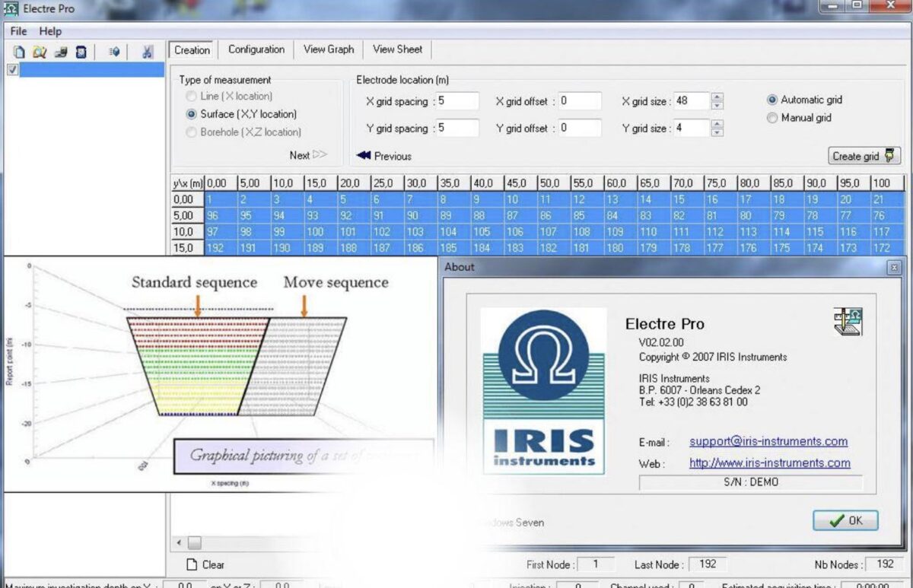Click grid cell with node 21
This screenshot has height=588, width=913.
(887, 199)
